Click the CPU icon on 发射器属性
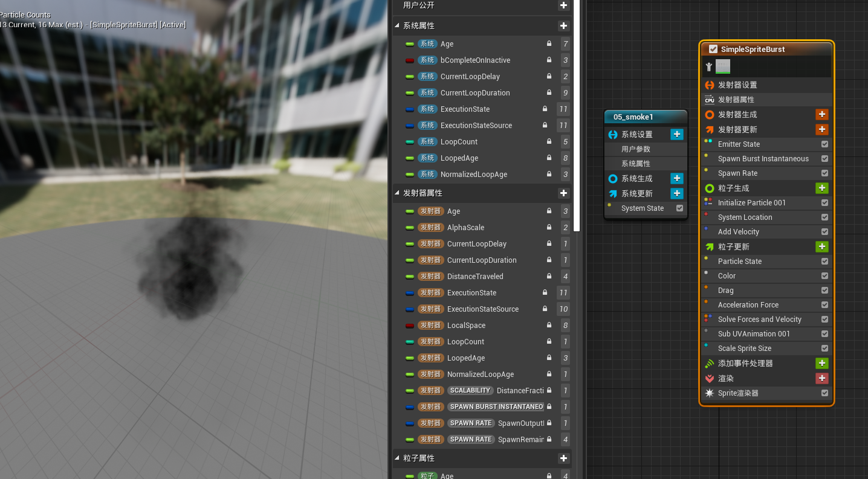Viewport: 868px width, 479px height. (x=710, y=100)
